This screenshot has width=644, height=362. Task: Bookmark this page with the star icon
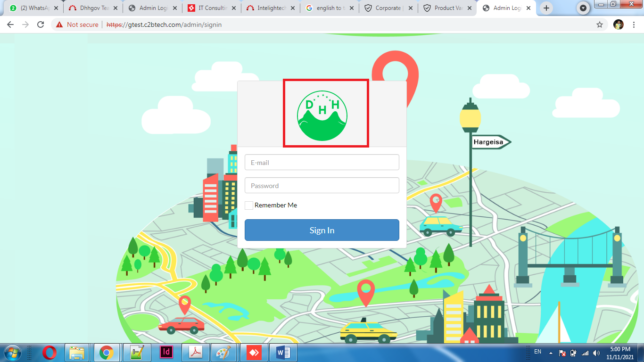pyautogui.click(x=600, y=25)
